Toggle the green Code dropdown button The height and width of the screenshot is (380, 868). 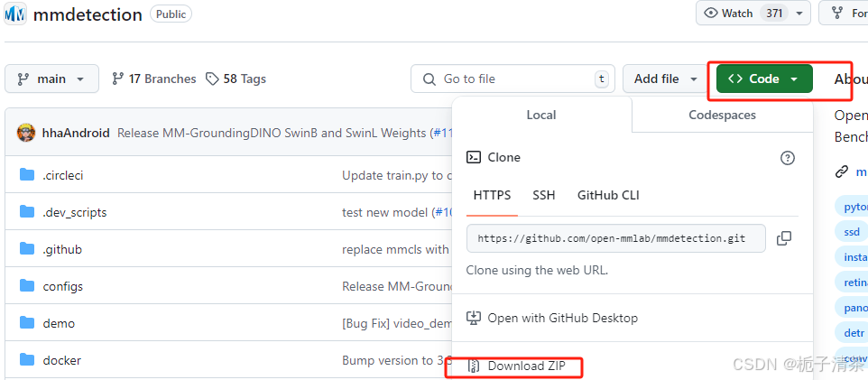tap(764, 79)
